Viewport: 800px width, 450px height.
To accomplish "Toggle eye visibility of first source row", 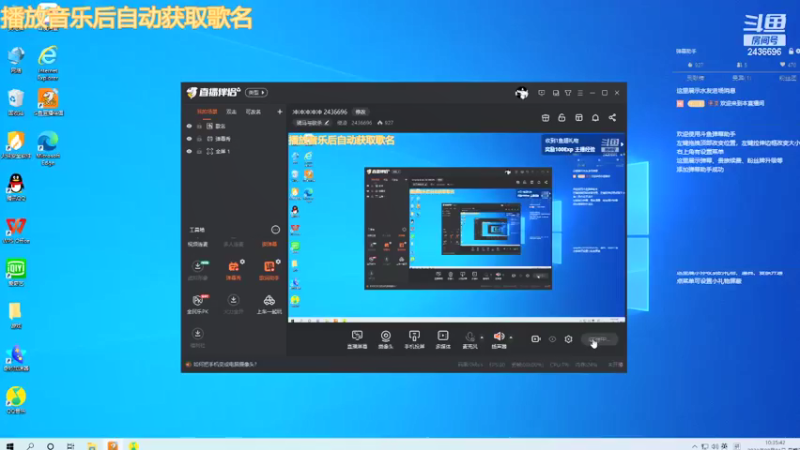I will [x=189, y=126].
